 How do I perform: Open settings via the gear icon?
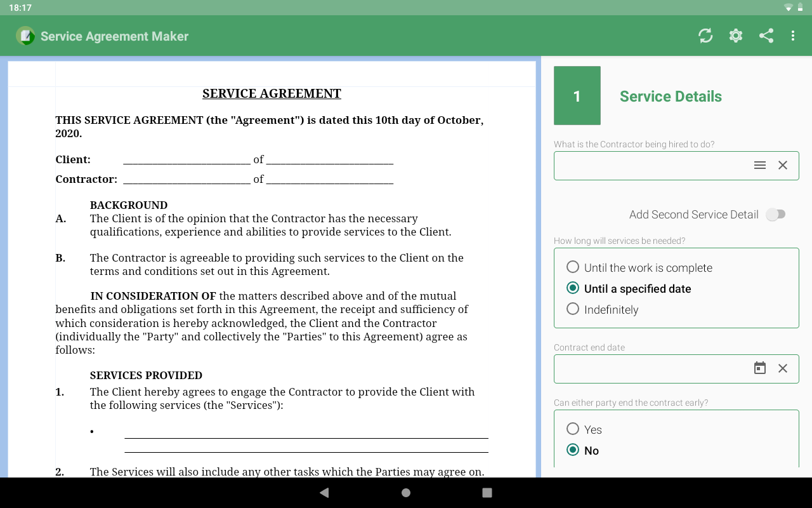click(736, 36)
